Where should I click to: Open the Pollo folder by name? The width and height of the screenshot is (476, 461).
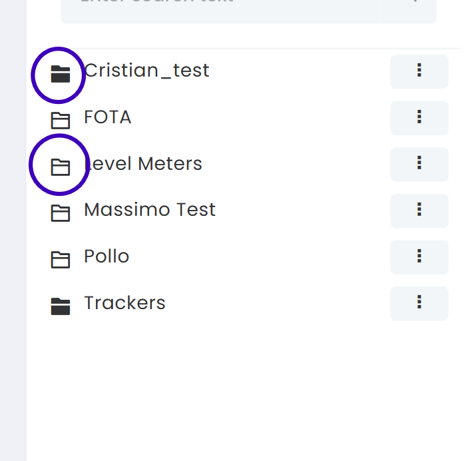pos(107,256)
